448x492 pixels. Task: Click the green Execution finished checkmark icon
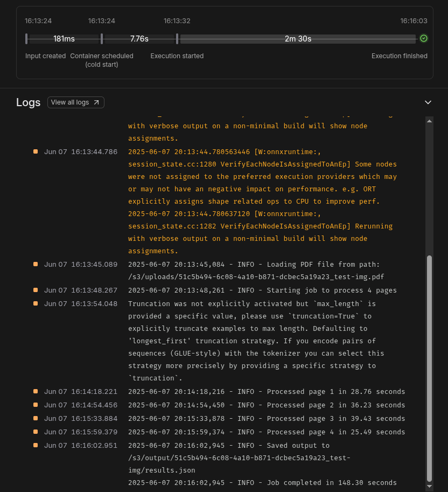pyautogui.click(x=424, y=38)
